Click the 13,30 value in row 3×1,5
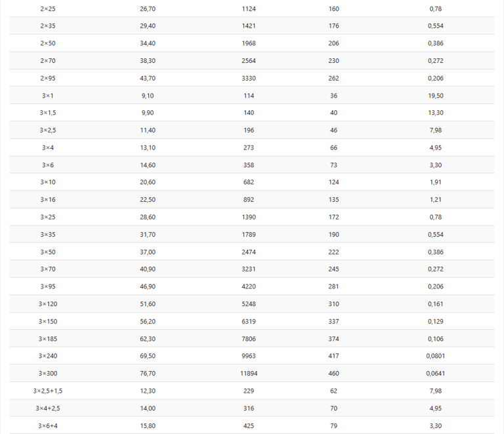This screenshot has width=504, height=434. (x=436, y=113)
